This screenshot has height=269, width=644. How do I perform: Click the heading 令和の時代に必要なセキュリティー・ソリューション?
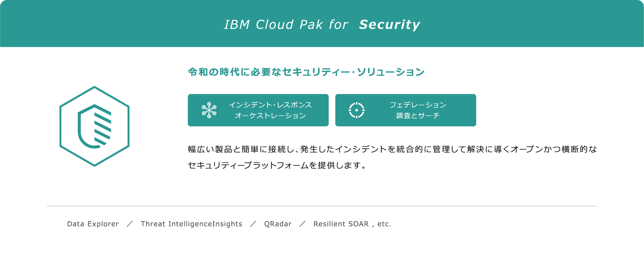tap(306, 72)
